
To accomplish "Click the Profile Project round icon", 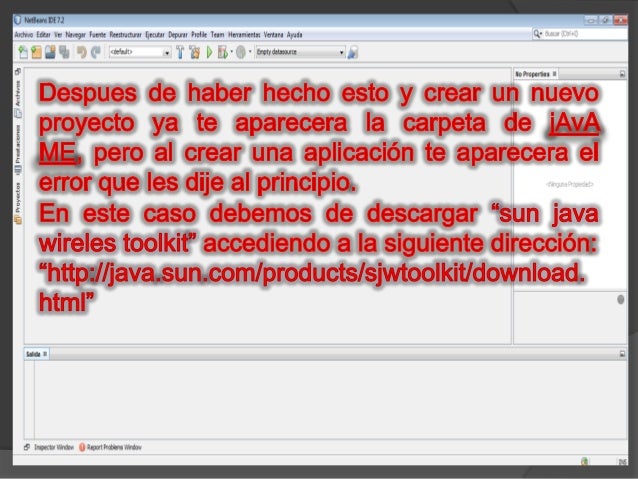I will (x=241, y=52).
